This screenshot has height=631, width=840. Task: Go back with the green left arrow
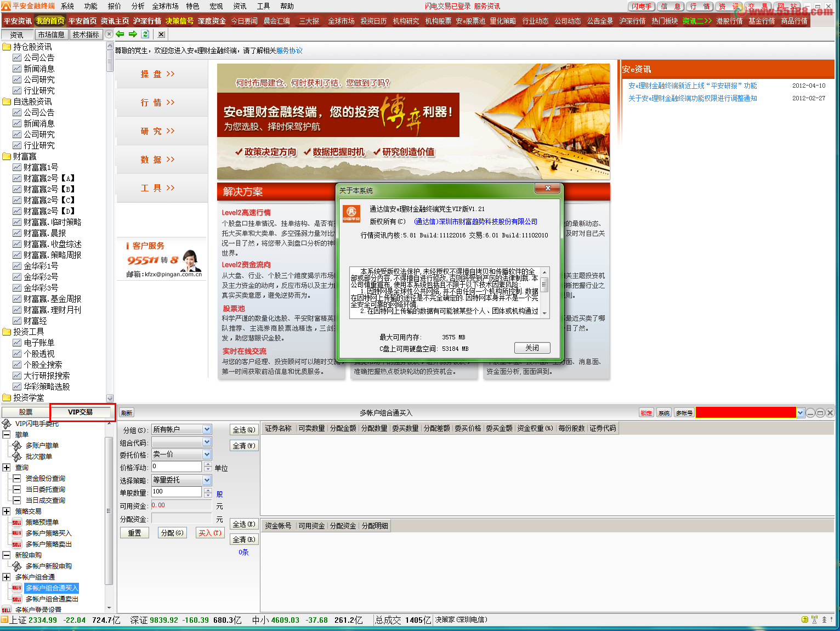pos(120,34)
